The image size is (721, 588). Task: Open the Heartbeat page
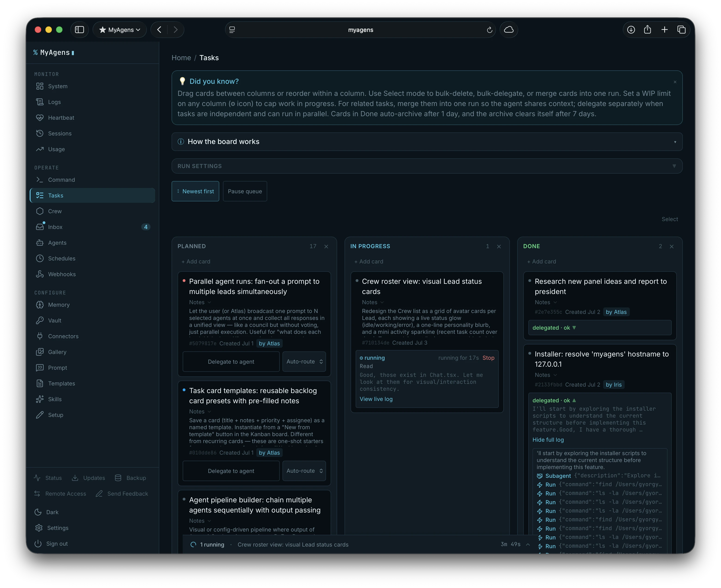(x=92, y=118)
